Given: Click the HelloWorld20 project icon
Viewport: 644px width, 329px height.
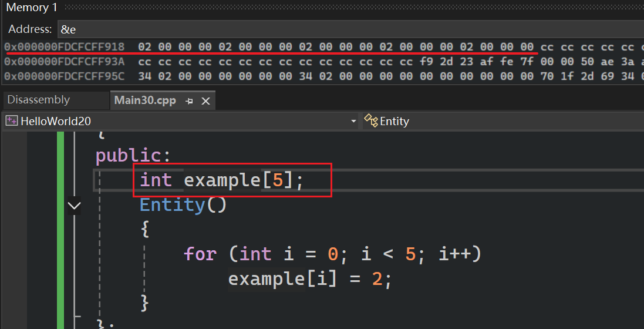Looking at the screenshot, I should pos(11,121).
